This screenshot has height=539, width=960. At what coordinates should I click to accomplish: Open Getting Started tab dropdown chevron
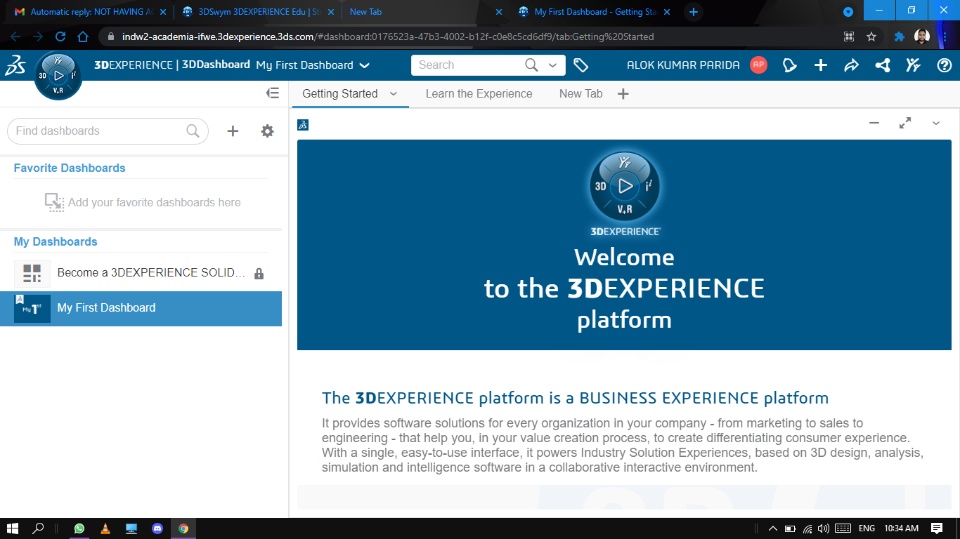[x=393, y=94]
